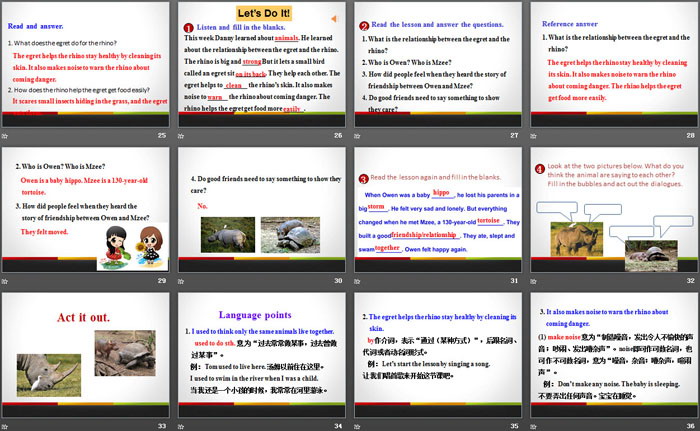Image resolution: width=700 pixels, height=431 pixels.
Task: Click the red number 3 circle on slide 31
Action: [x=363, y=179]
